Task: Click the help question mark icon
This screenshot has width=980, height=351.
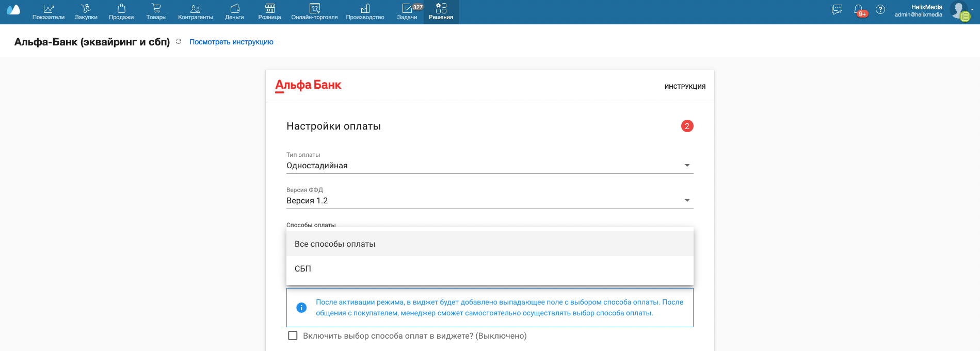Action: pos(880,10)
